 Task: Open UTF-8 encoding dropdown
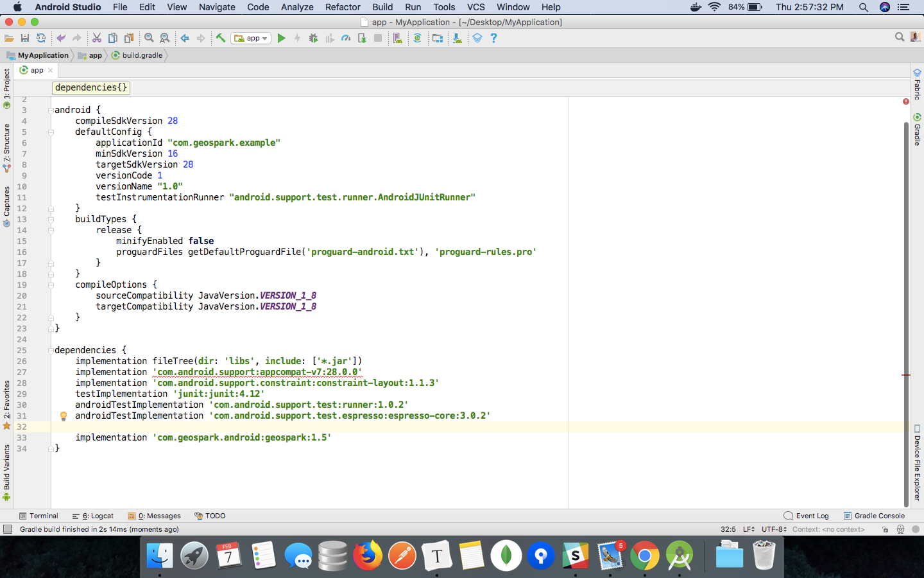[774, 529]
